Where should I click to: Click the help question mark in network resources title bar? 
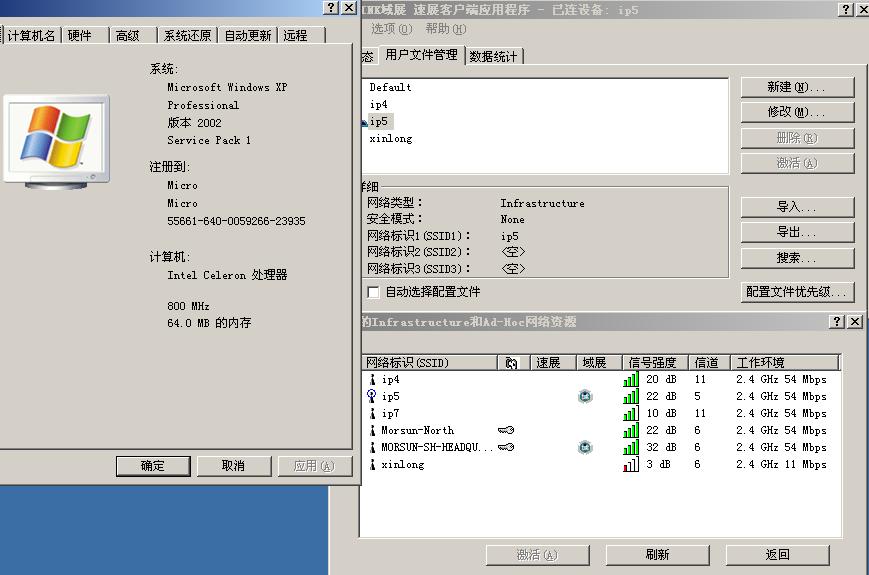tap(837, 321)
